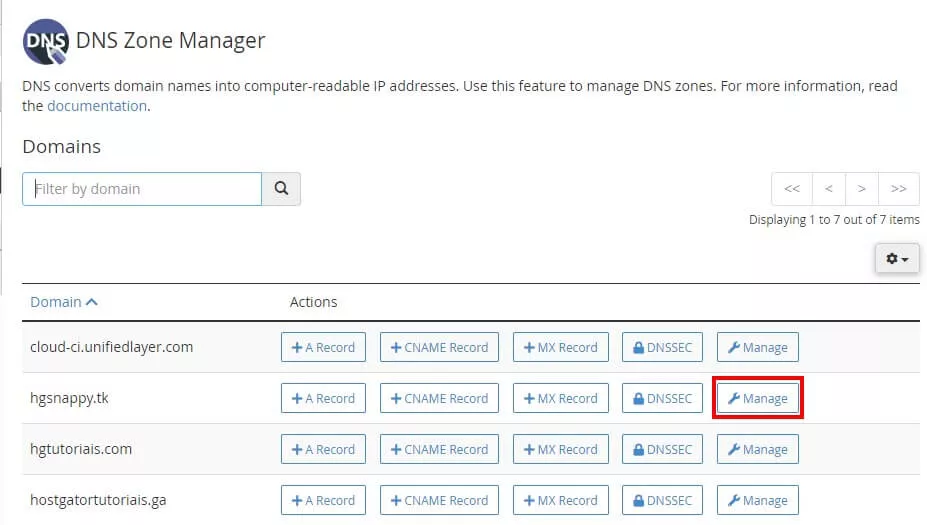Go to the previous page with <

[x=829, y=189]
